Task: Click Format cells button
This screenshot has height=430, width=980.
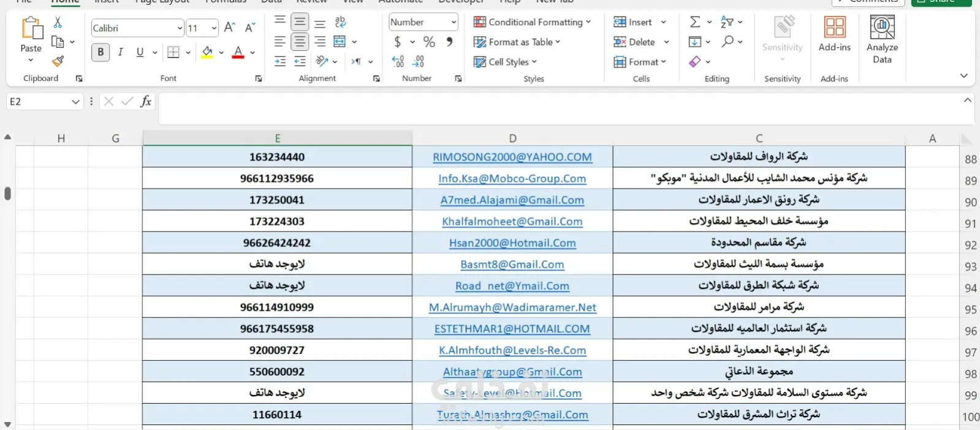Action: (x=639, y=62)
